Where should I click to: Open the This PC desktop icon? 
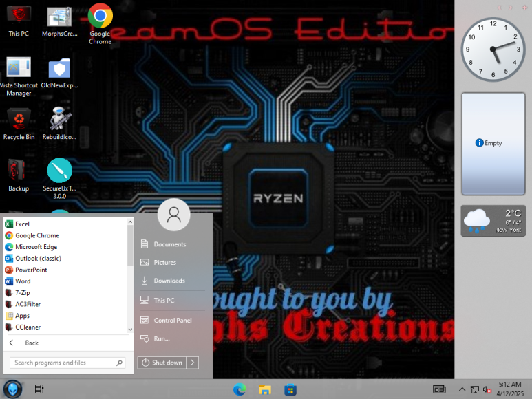tap(19, 21)
